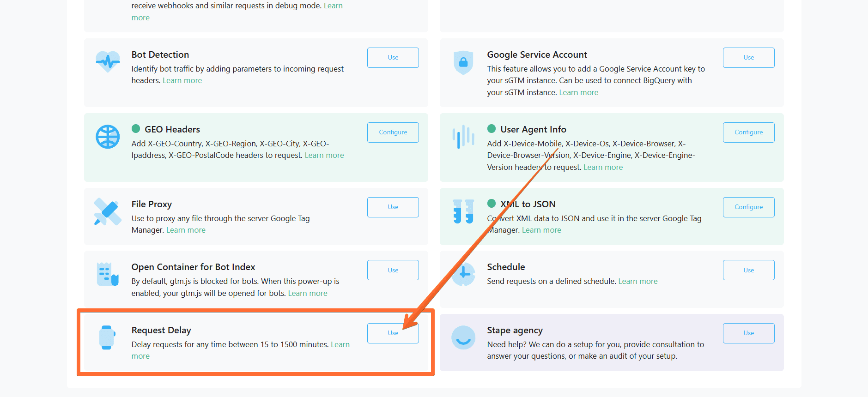Click the Schedule clock icon
The width and height of the screenshot is (868, 397).
[x=463, y=274]
